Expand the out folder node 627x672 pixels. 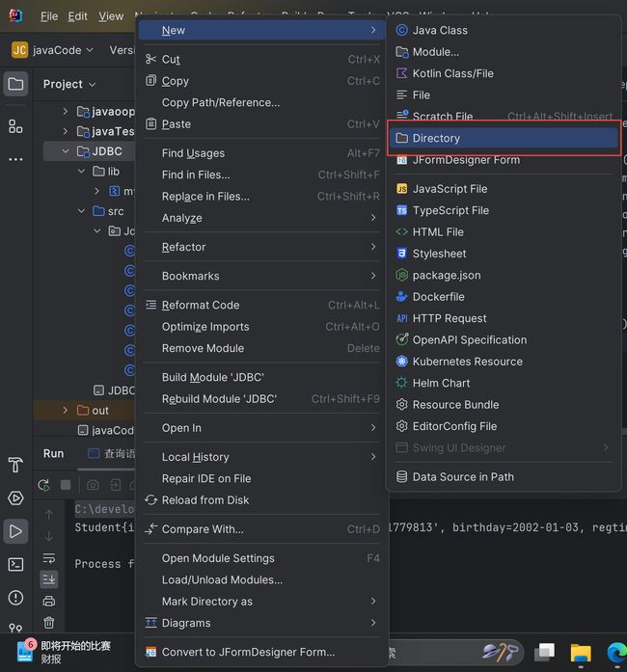pyautogui.click(x=66, y=410)
